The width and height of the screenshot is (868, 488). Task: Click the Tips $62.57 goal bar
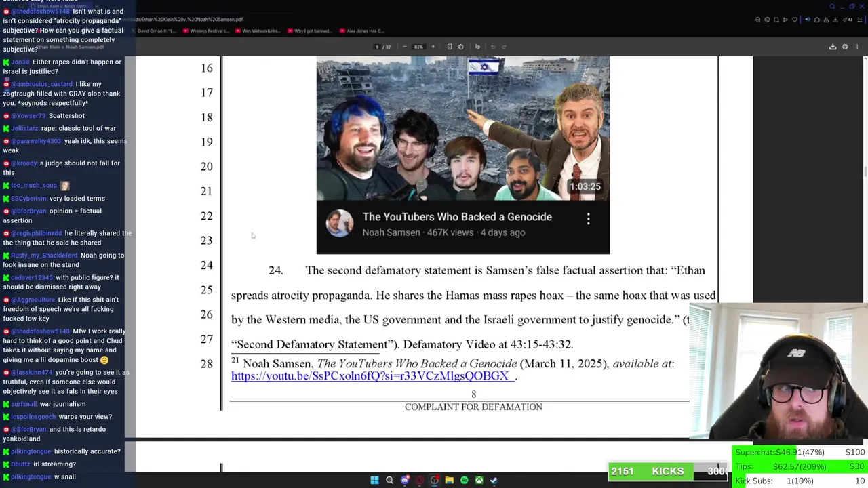[x=800, y=466]
